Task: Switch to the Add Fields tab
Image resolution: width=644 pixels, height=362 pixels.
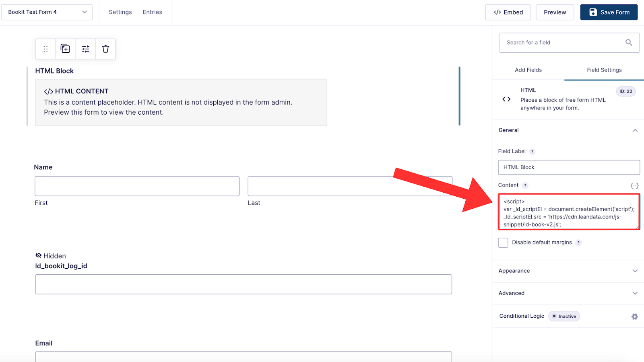Action: tap(528, 70)
